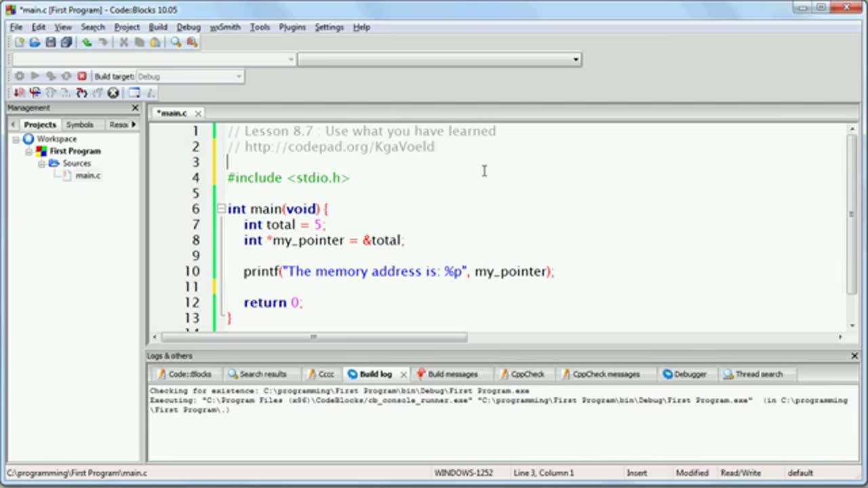
Task: Open the wxSmith menu
Action: click(x=225, y=27)
